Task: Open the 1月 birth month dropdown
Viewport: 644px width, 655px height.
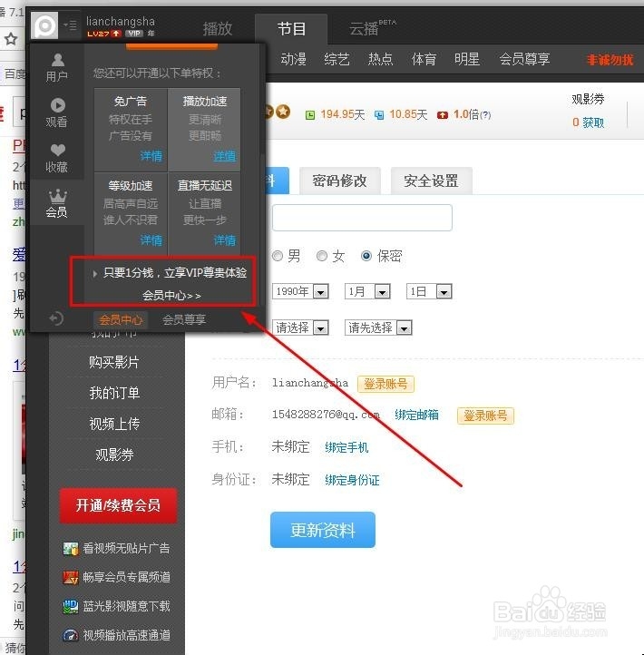Action: (x=367, y=291)
